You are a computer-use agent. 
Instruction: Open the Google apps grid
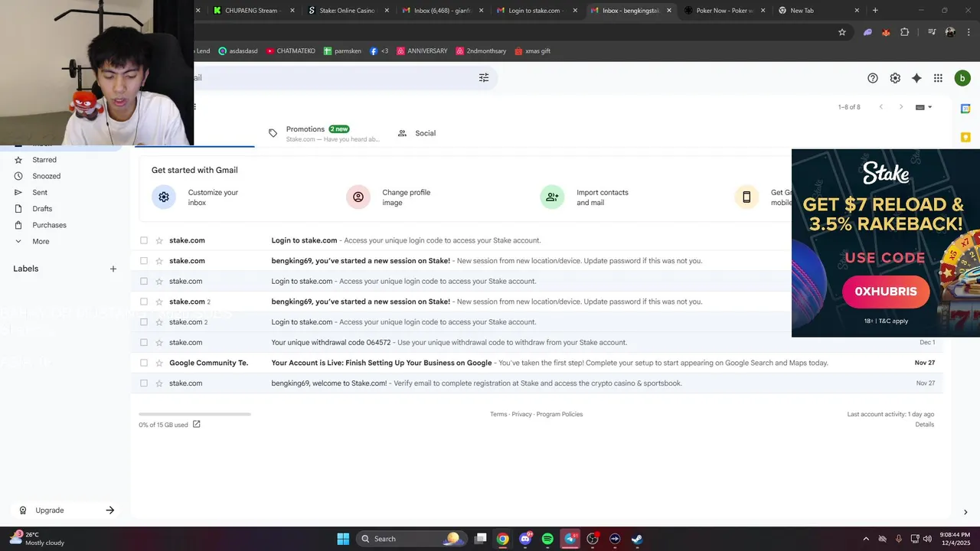tap(938, 78)
